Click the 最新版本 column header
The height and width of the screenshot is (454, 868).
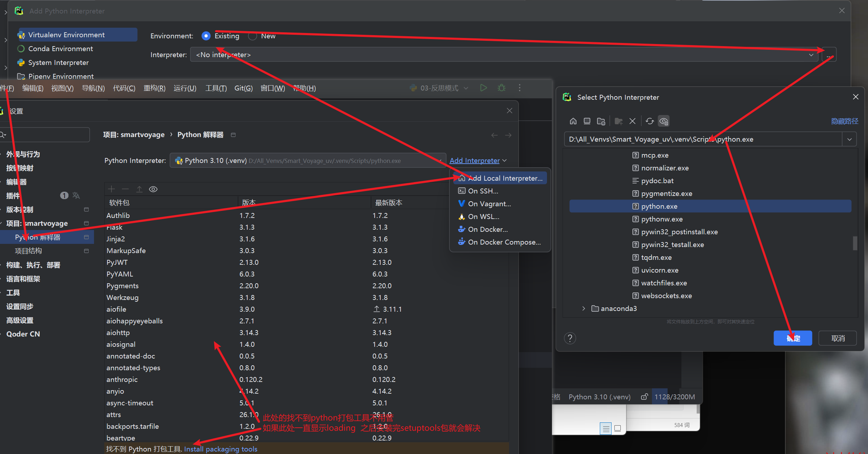388,203
